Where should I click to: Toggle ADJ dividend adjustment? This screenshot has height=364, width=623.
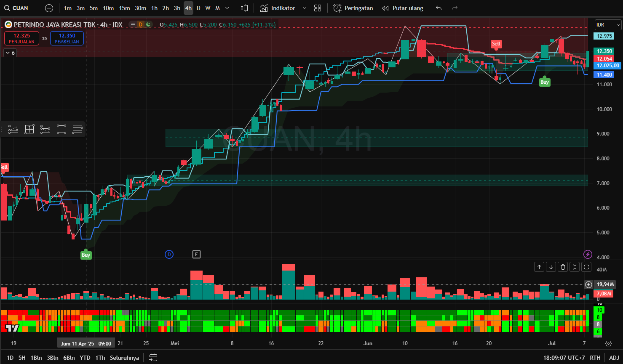coord(615,358)
